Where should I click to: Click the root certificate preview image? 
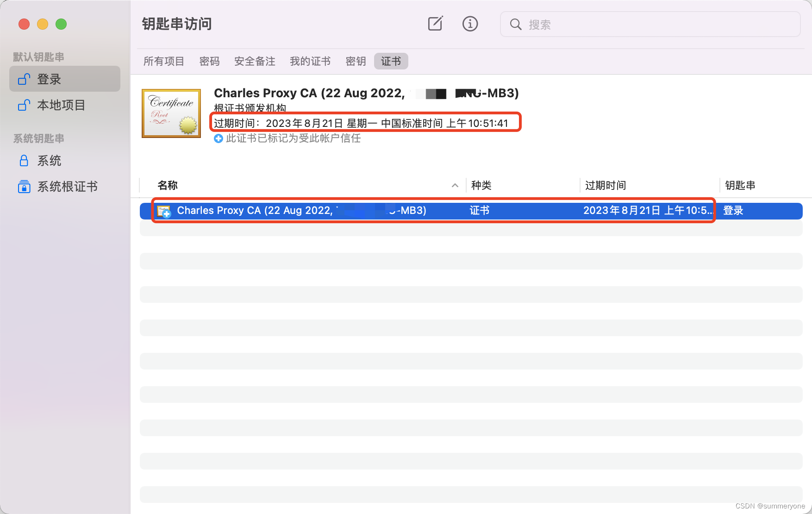point(171,113)
